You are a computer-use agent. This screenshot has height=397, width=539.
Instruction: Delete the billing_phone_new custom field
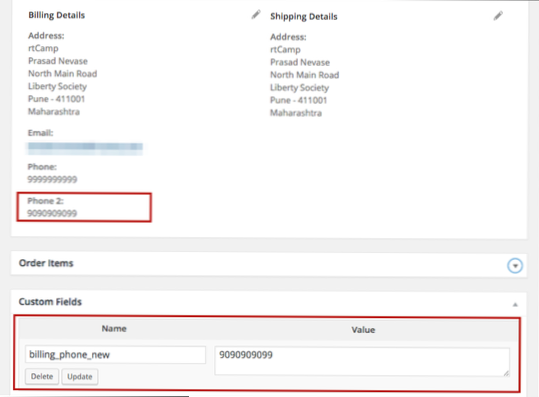click(x=42, y=376)
